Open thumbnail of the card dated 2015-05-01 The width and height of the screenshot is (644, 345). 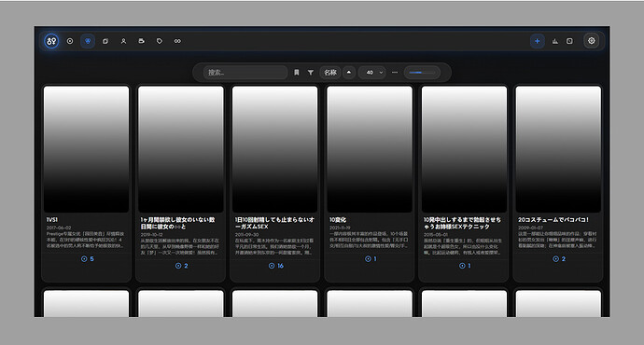click(x=464, y=149)
